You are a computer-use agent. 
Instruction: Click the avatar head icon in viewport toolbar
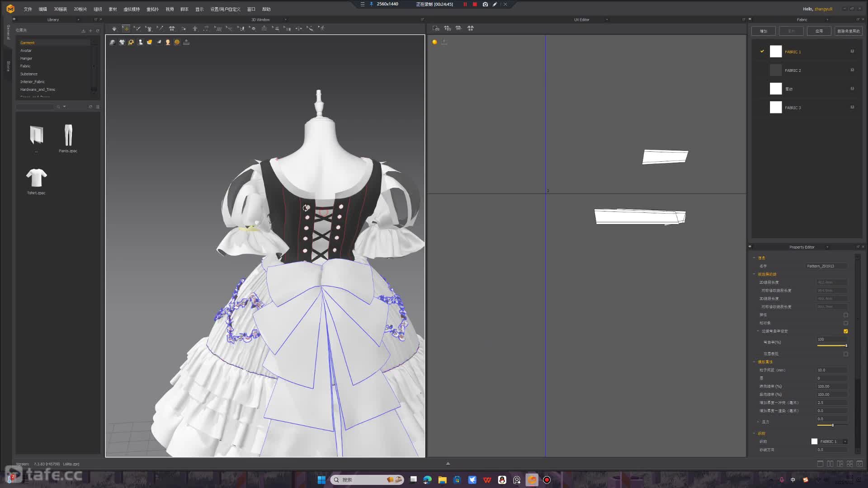pyautogui.click(x=168, y=42)
